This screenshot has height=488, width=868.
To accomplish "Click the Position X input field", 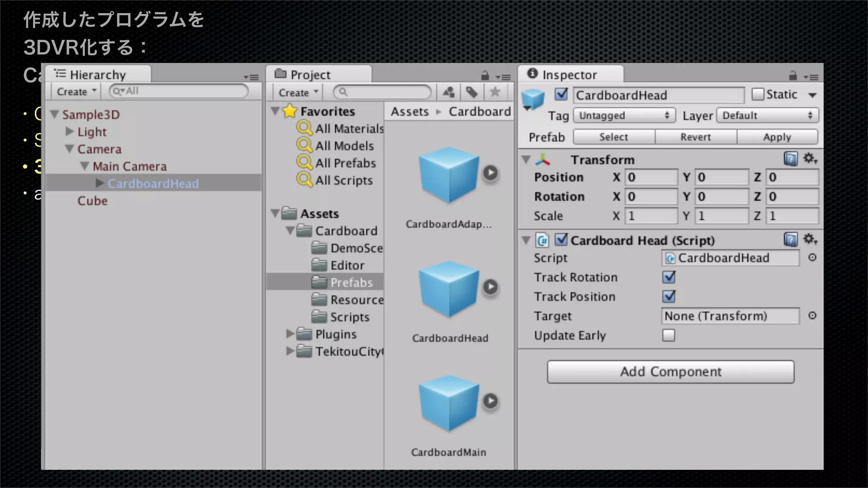I will (x=651, y=177).
